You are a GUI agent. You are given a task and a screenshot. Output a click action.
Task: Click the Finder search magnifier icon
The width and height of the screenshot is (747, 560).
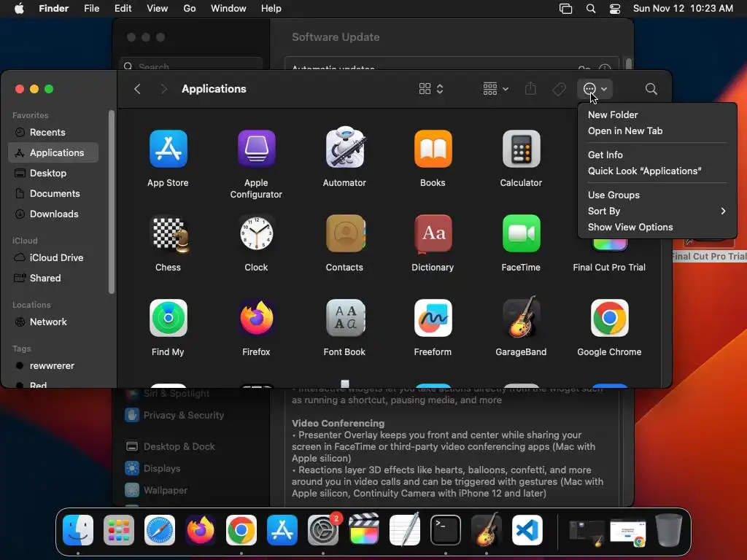coord(651,89)
